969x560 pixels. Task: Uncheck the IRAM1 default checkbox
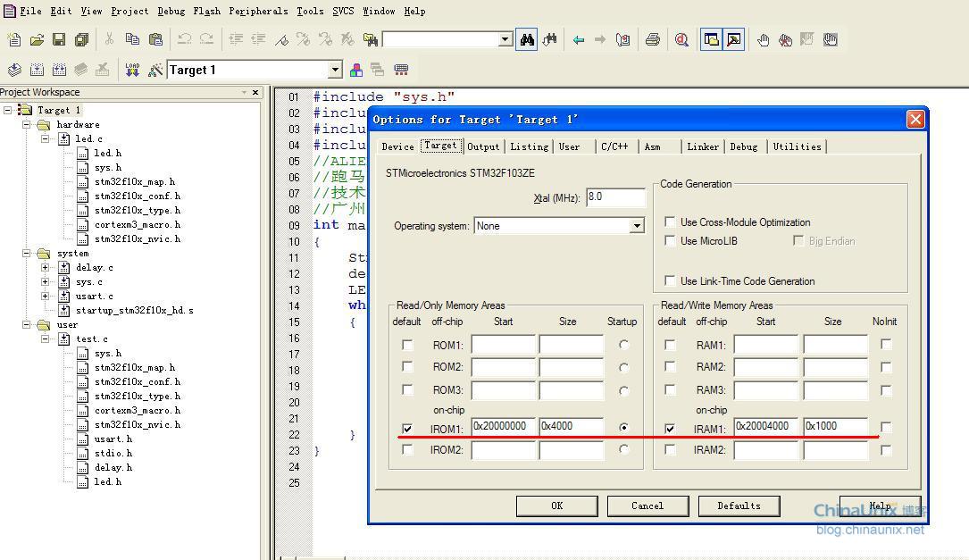pos(670,428)
